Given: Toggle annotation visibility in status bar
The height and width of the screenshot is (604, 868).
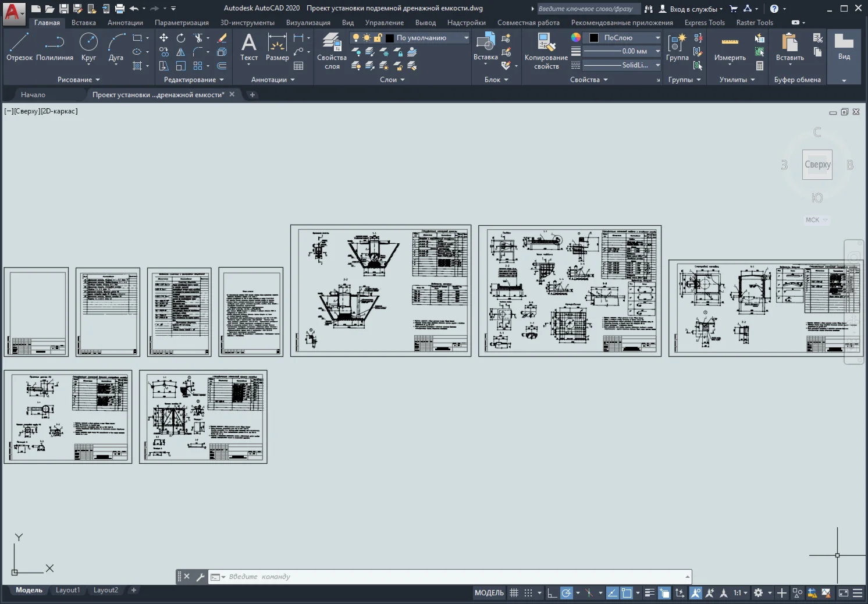Looking at the screenshot, I should pyautogui.click(x=695, y=593).
